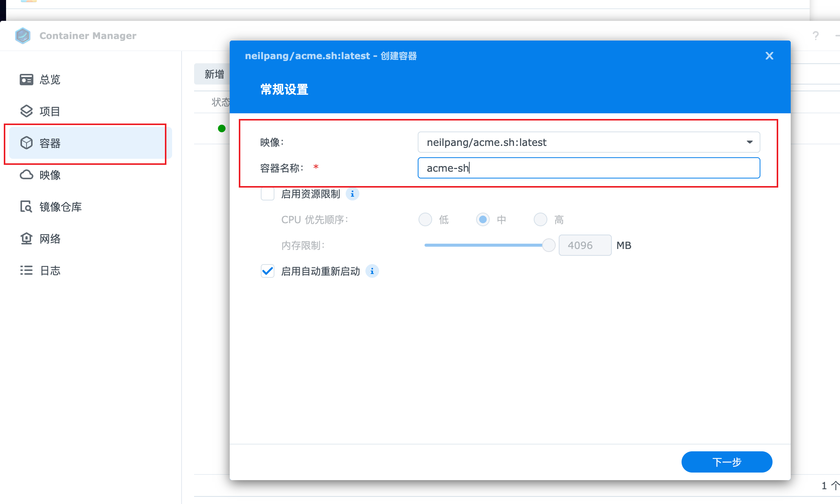Viewport: 840px width, 504px height.
Task: Select the 映像 cloud icon in sidebar
Action: pos(26,175)
